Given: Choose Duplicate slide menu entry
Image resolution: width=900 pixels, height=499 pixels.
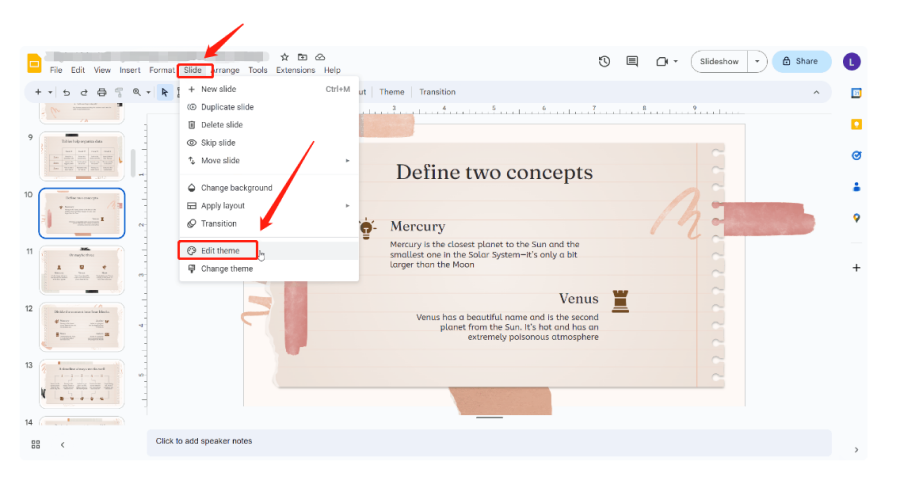Looking at the screenshot, I should coord(227,107).
